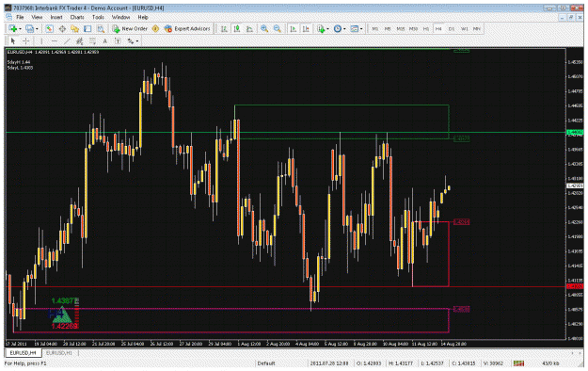Open the Data Window crosshair icon
588x371 pixels.
coord(62,29)
